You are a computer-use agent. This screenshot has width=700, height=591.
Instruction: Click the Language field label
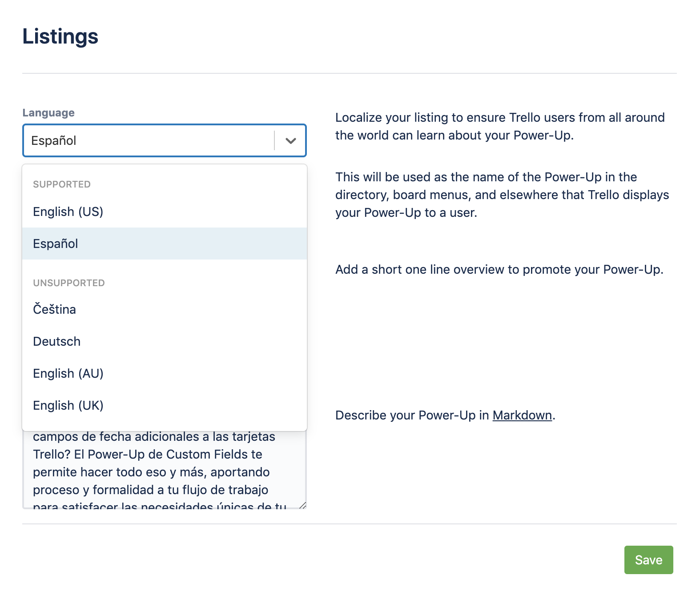48,113
